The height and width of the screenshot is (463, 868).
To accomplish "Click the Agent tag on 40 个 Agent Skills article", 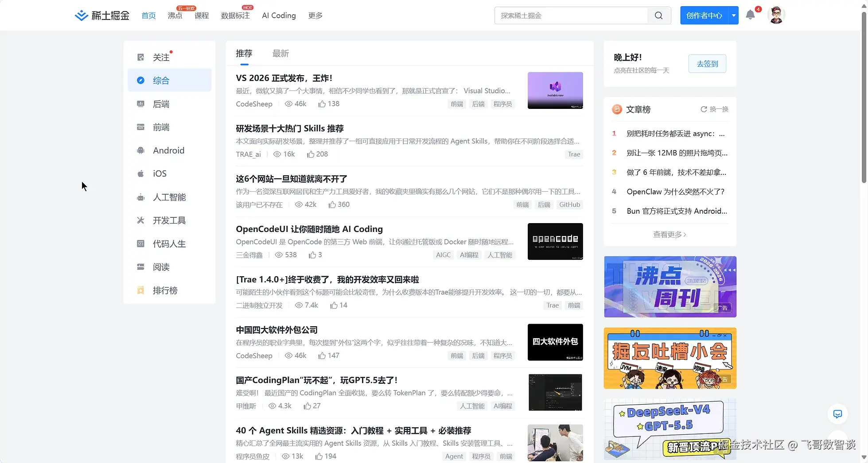I will pos(454,456).
